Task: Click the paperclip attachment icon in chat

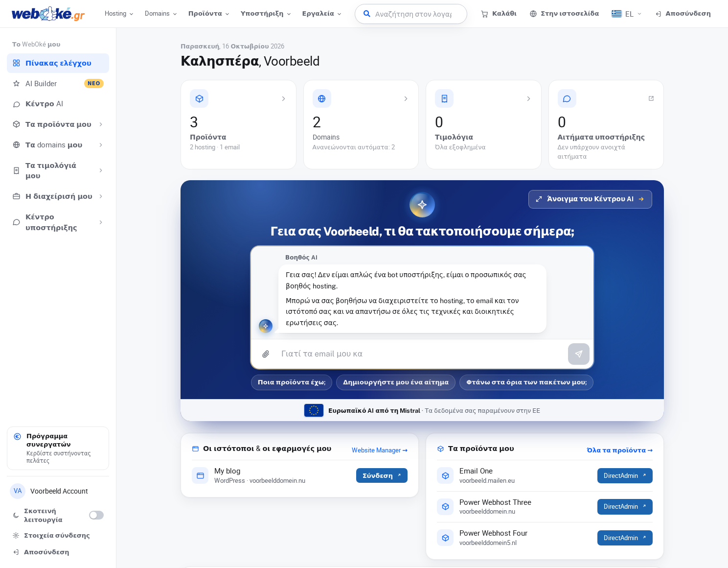Action: click(266, 354)
